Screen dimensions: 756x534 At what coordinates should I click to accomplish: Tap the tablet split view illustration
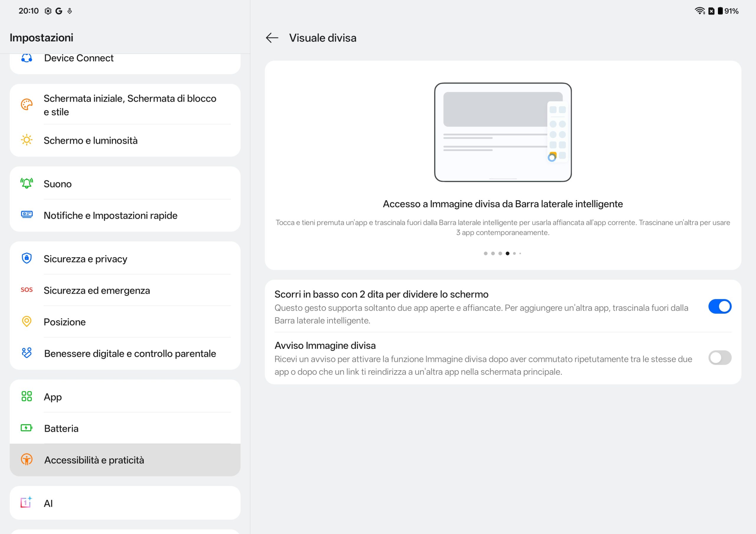coord(502,132)
